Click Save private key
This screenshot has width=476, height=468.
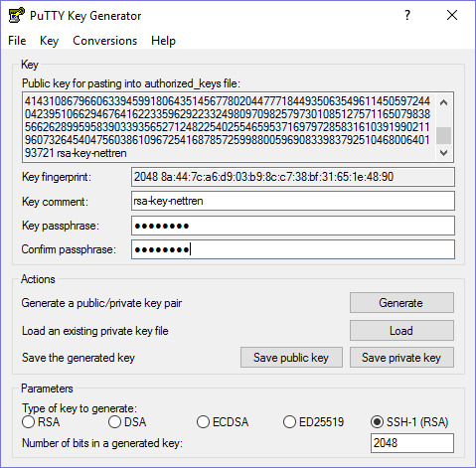[401, 358]
